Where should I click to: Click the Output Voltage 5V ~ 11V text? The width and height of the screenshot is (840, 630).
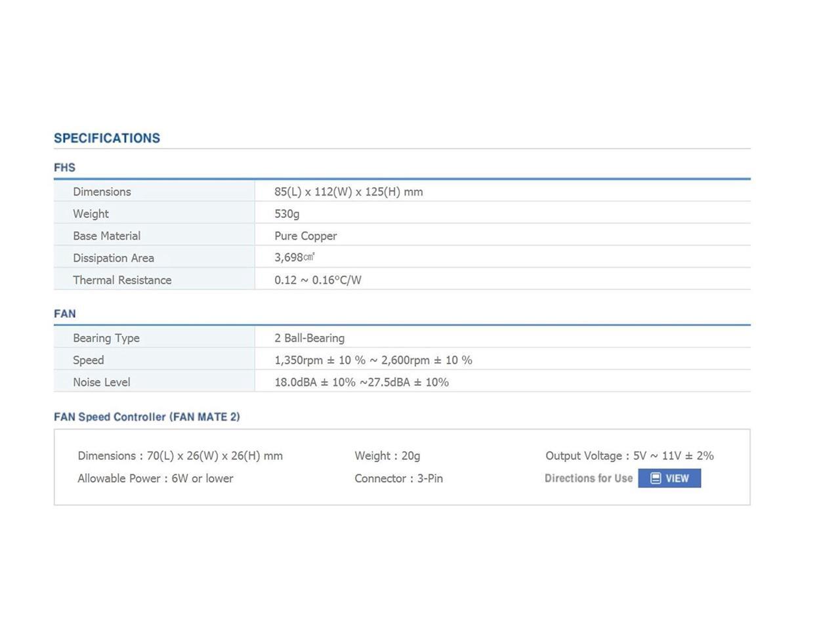pyautogui.click(x=629, y=455)
